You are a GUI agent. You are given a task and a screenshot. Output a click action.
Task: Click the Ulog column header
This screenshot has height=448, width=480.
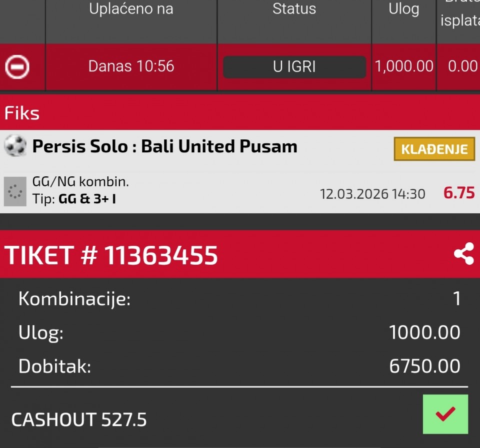pos(403,10)
